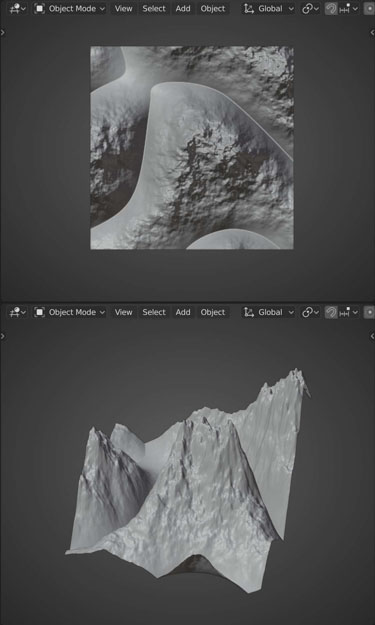
Task: Open editor type menu in bottom viewport
Action: click(18, 312)
